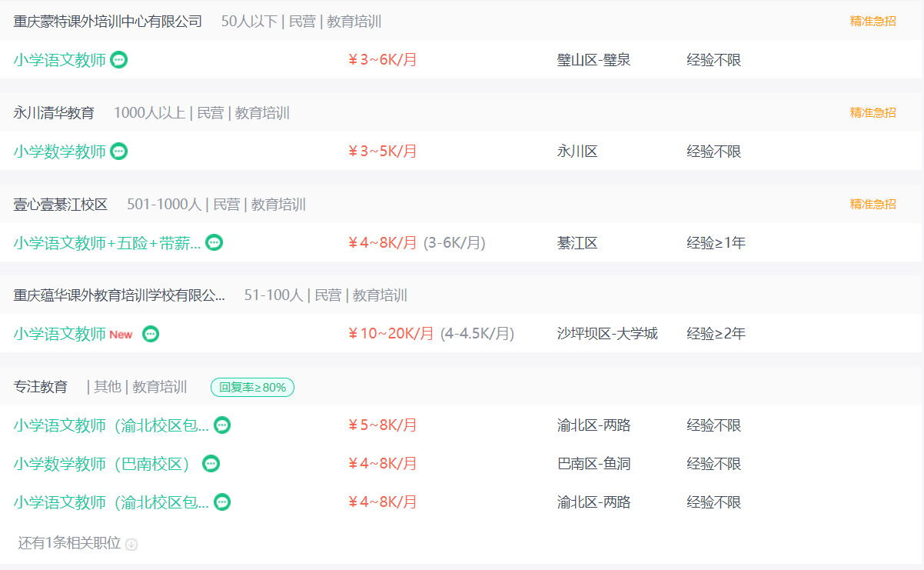
Task: Open company 重庆蕴华课外教育培训学校
Action: (x=119, y=295)
